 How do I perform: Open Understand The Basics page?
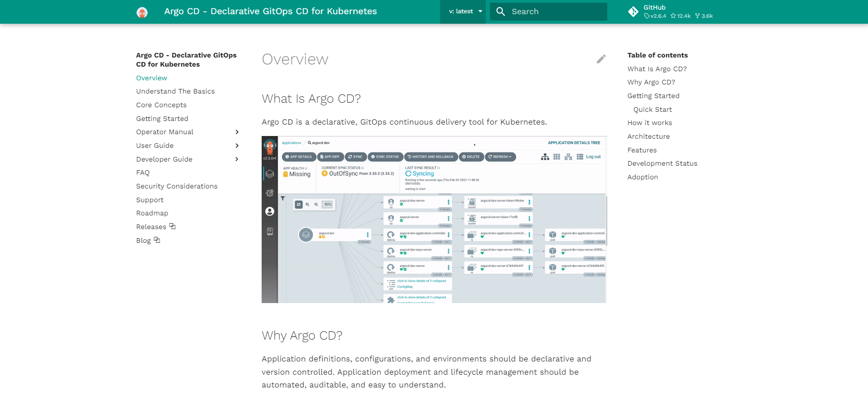pos(175,91)
